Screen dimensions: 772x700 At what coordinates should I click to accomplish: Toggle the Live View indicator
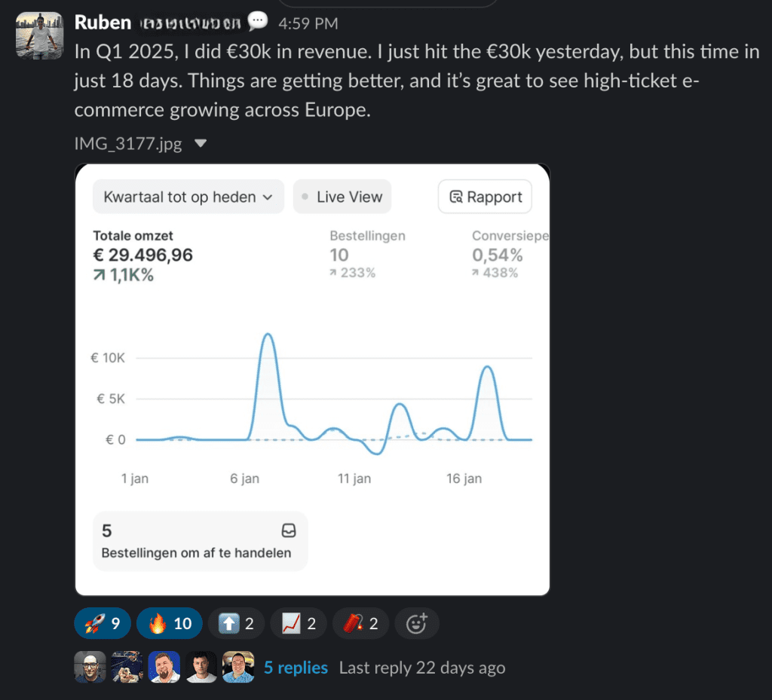point(342,197)
